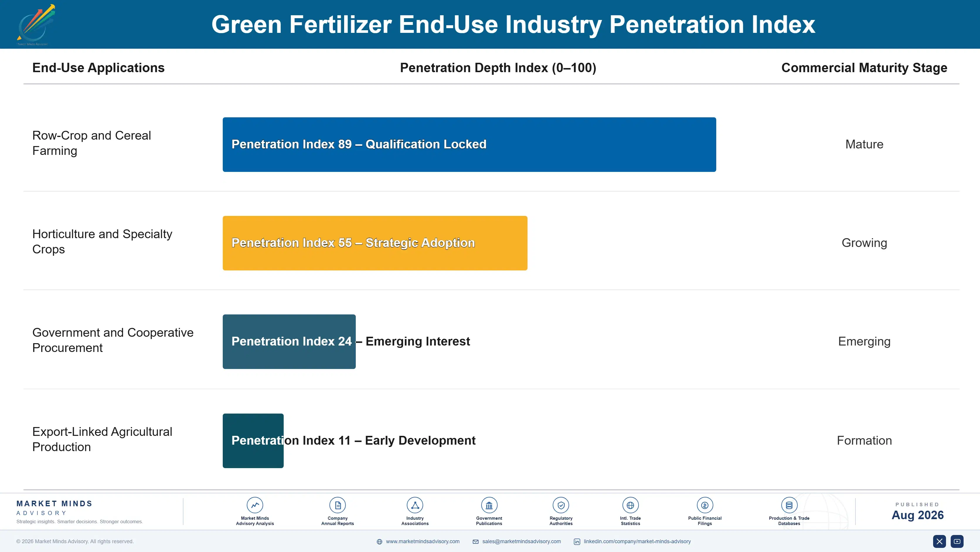Click 'Government and Cooperative Procurement' row label
The height and width of the screenshot is (552, 980).
tap(113, 340)
